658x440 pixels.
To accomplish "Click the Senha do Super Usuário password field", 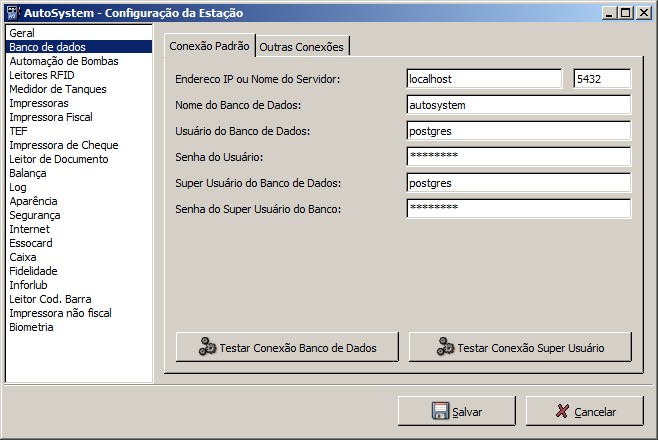I will click(x=518, y=209).
